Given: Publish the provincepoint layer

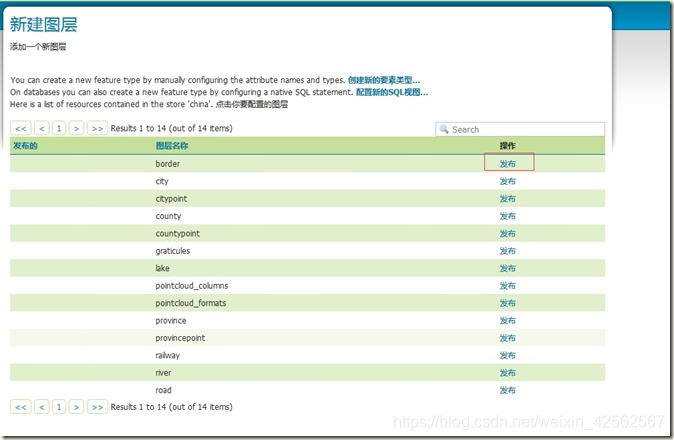Looking at the screenshot, I should (x=508, y=338).
